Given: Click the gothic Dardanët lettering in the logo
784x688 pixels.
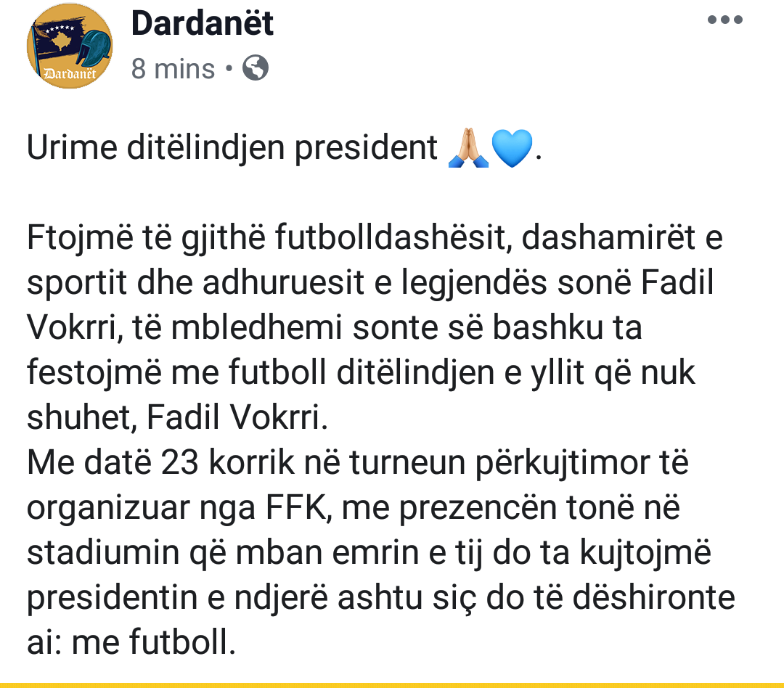Looking at the screenshot, I should click(x=70, y=74).
